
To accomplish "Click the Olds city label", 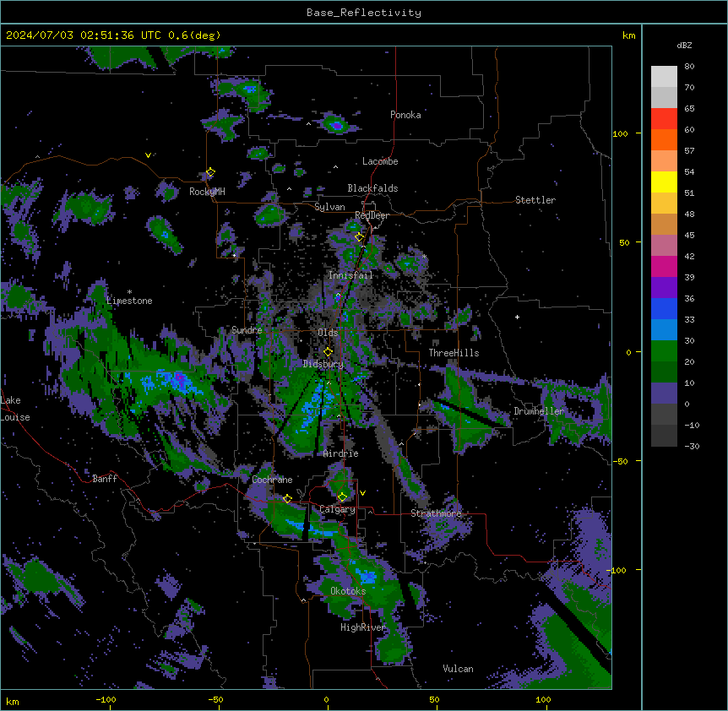I will tap(328, 333).
